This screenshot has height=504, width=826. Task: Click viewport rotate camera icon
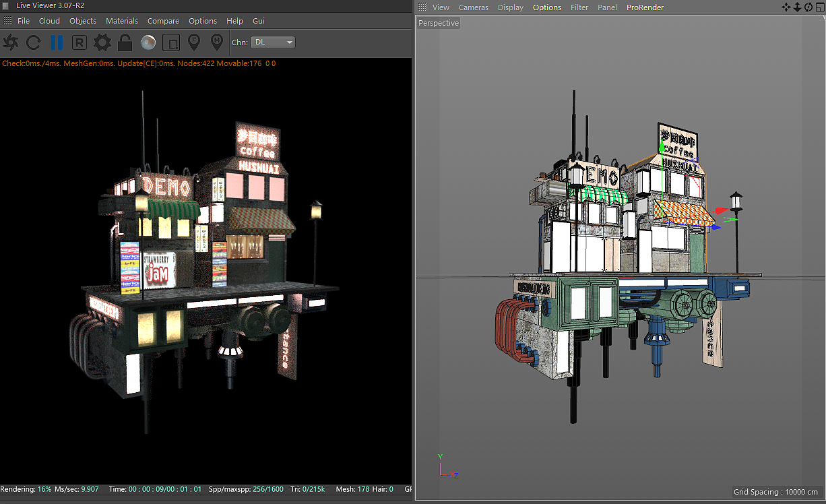[x=808, y=7]
